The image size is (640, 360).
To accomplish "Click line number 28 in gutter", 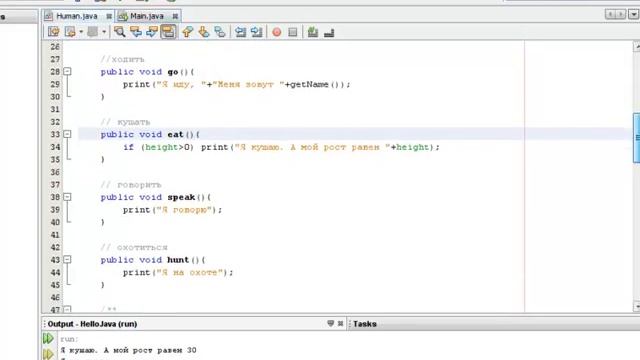I will point(55,72).
